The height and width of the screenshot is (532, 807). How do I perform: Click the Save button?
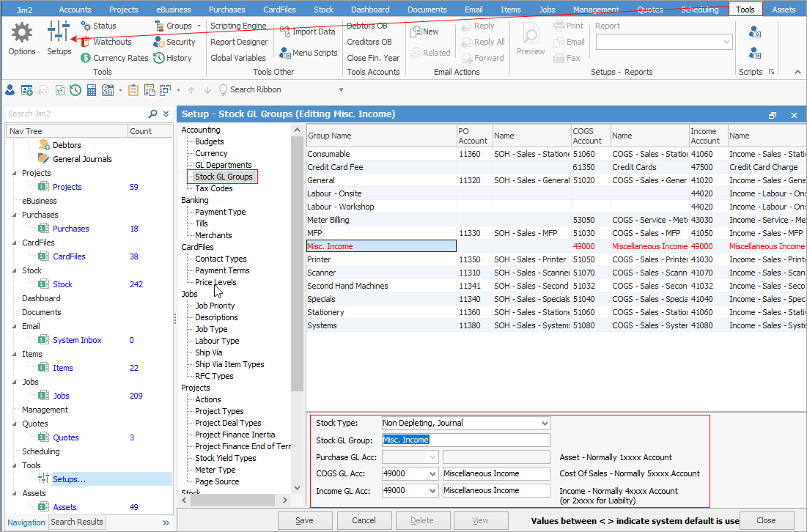[304, 520]
